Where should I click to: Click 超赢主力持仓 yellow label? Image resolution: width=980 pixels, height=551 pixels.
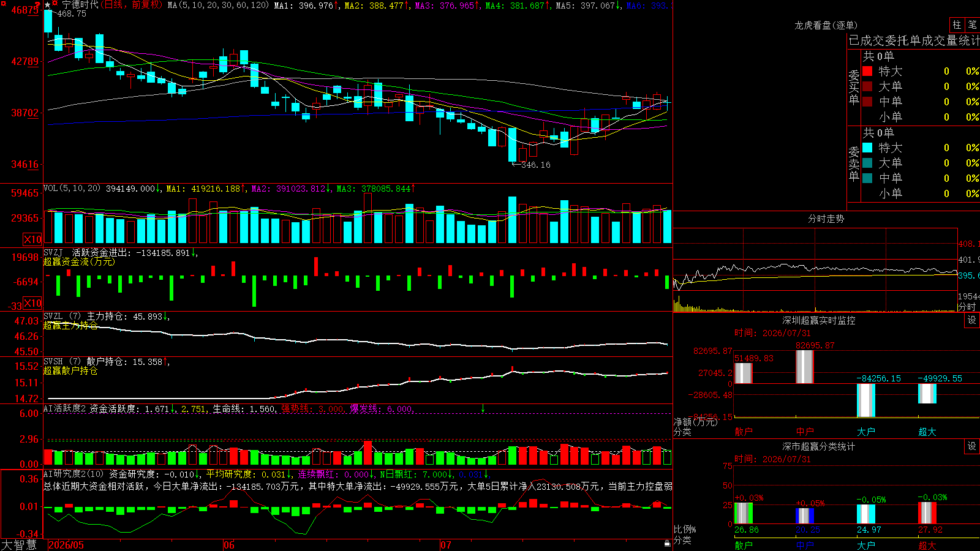coord(70,325)
